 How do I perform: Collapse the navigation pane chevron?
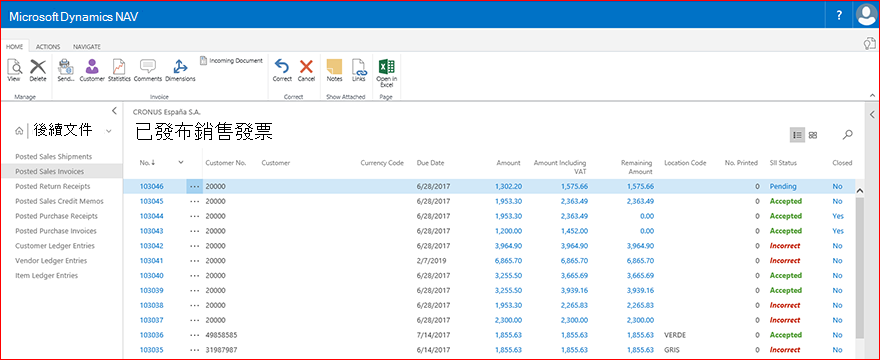tap(114, 111)
